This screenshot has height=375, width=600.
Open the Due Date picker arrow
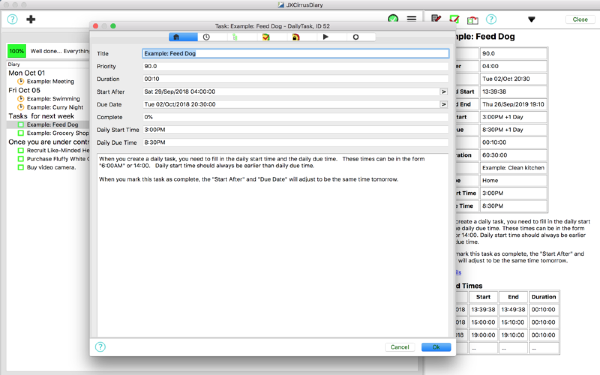pyautogui.click(x=444, y=104)
